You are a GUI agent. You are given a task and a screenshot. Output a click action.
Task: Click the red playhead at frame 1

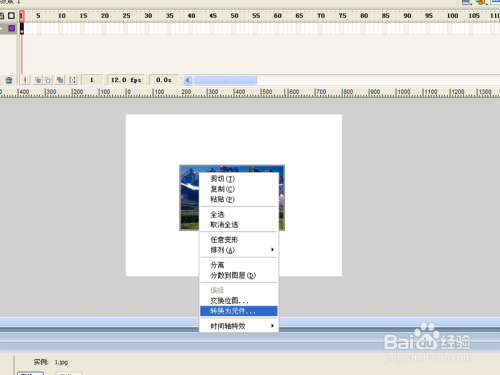coord(22,16)
